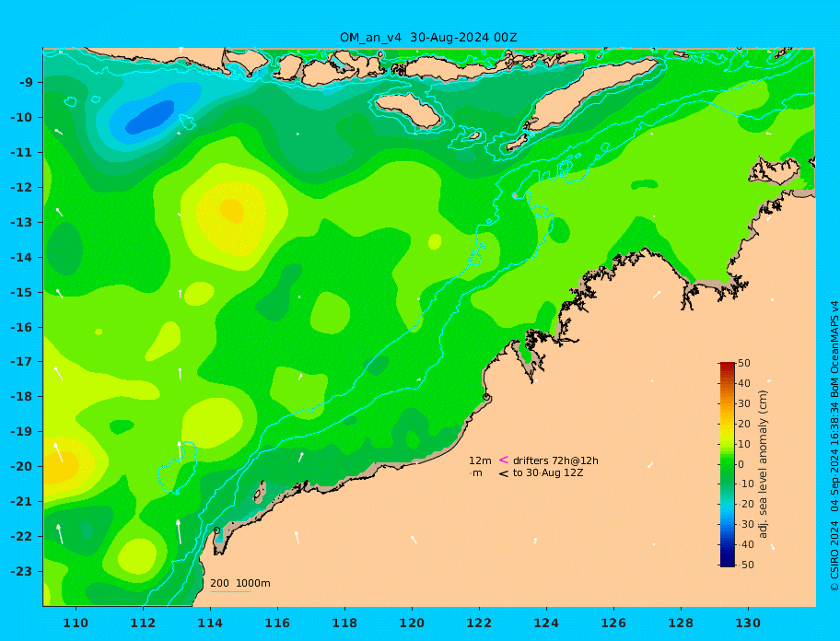The width and height of the screenshot is (840, 641).
Task: Click latitude label -23
Action: [x=21, y=571]
